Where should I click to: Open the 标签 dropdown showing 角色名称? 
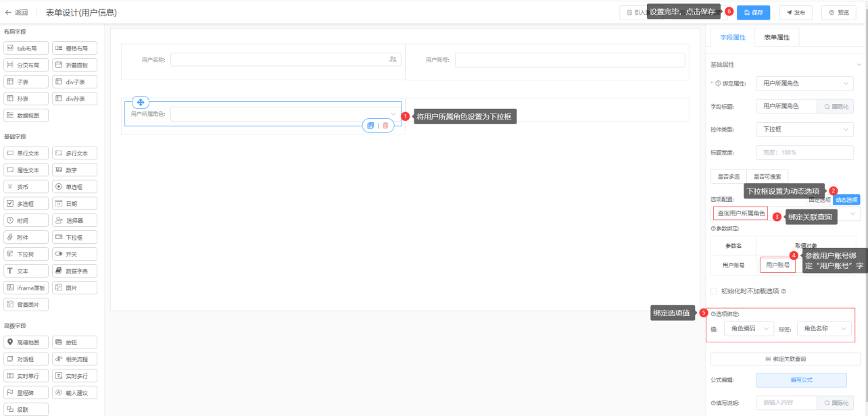coord(824,328)
